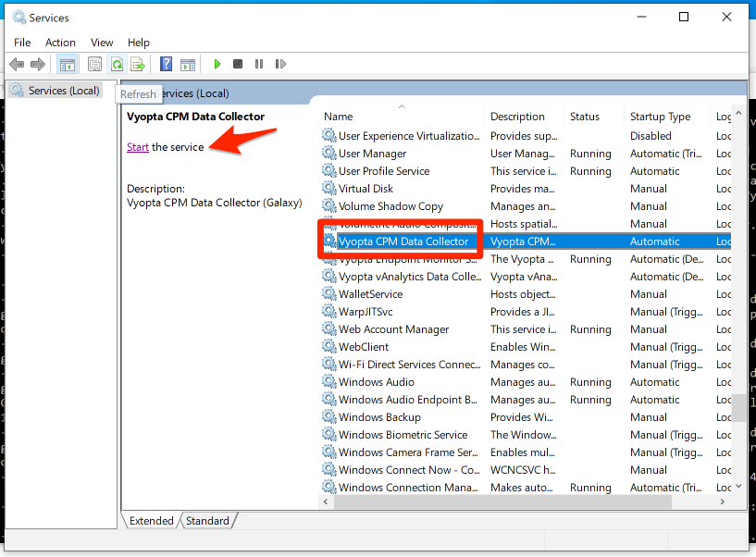Click the Forward arrow toolbar icon
The width and height of the screenshot is (756, 557).
click(38, 64)
